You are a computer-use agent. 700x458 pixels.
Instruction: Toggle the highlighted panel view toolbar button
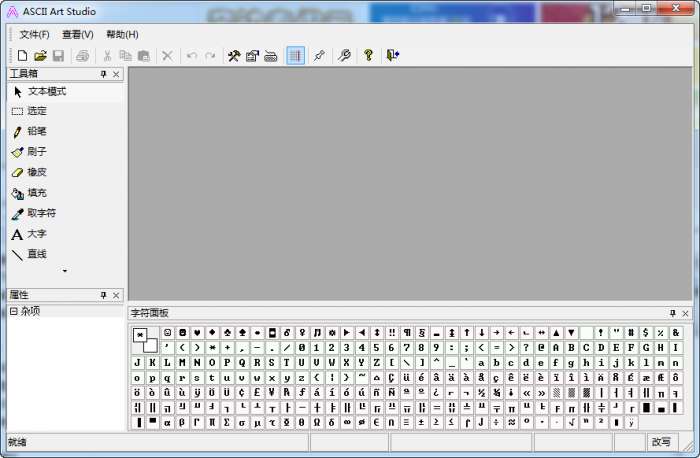click(295, 56)
